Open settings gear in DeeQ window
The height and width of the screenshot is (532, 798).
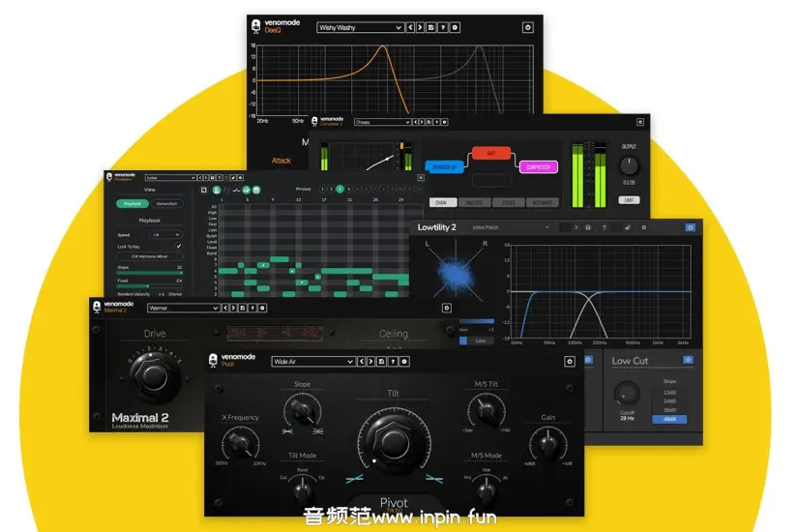pyautogui.click(x=455, y=27)
